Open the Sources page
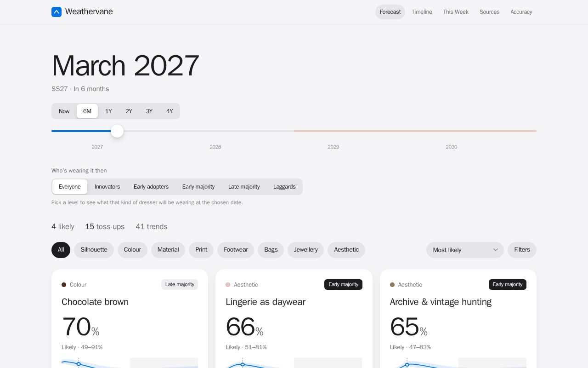Screen dimensions: 588x368 tap(489, 12)
